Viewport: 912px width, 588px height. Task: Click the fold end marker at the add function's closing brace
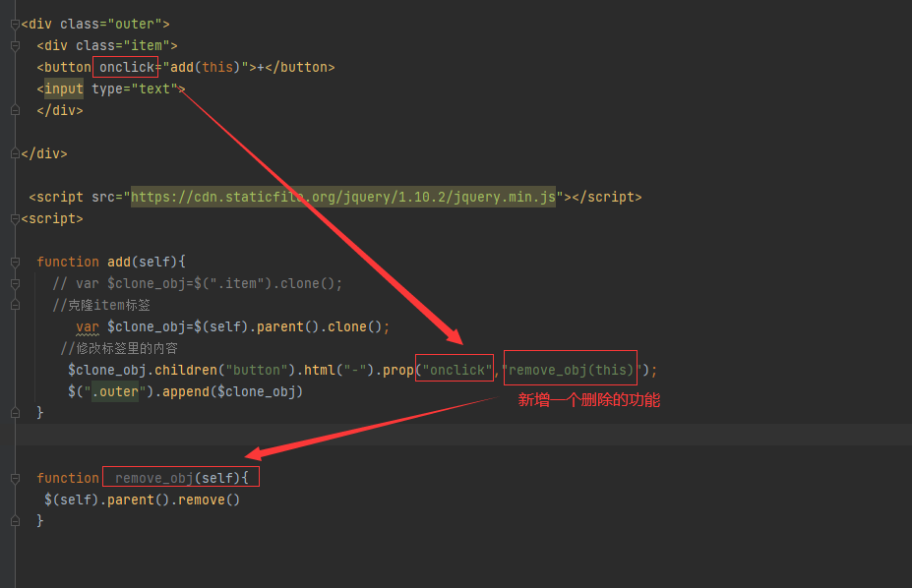[15, 413]
